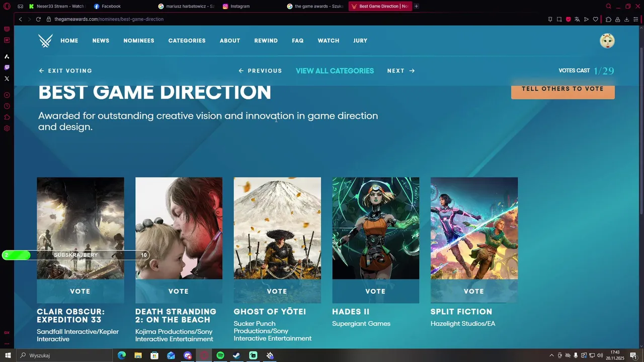Open sidebar Settings gear icon
This screenshot has height=362, width=644.
click(7, 128)
